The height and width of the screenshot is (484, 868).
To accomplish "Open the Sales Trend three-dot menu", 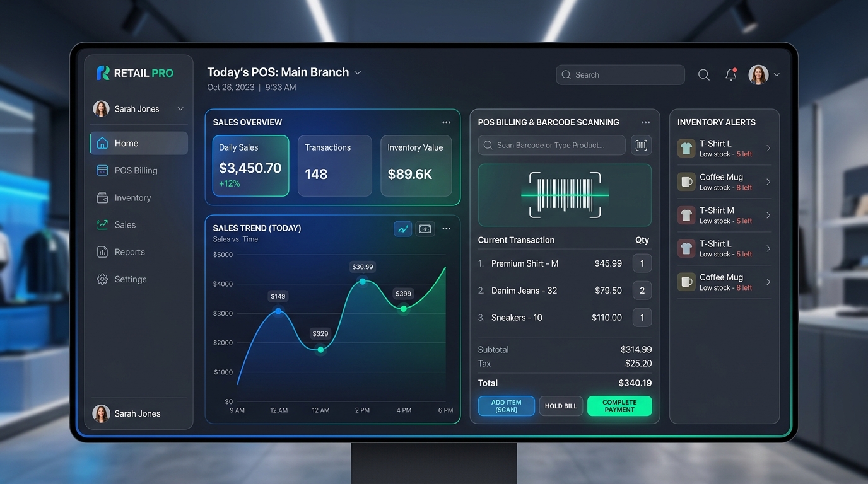I will (x=447, y=229).
